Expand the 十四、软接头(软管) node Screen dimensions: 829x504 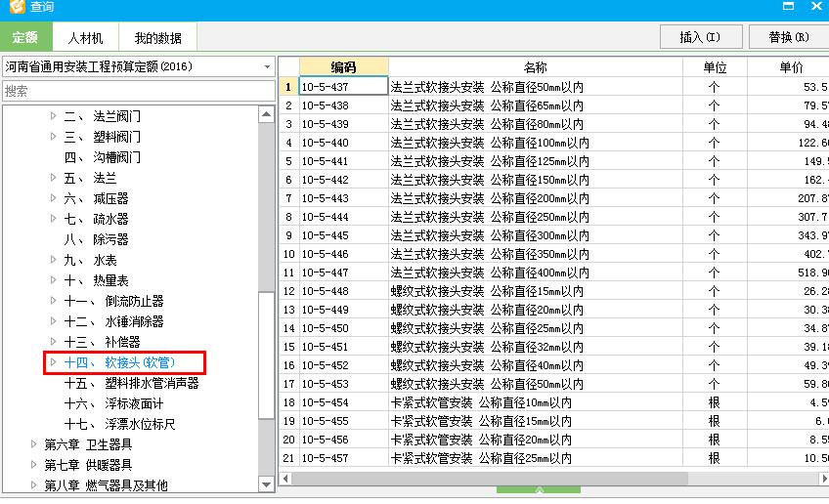click(53, 362)
